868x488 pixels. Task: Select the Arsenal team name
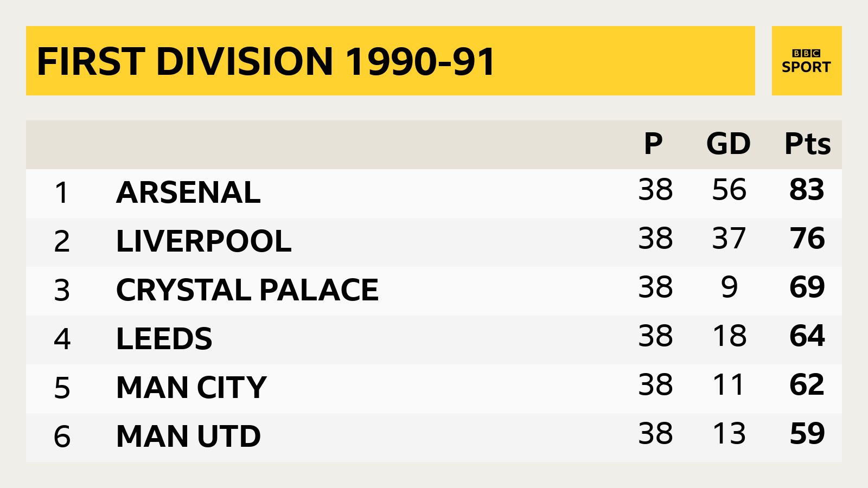click(188, 192)
